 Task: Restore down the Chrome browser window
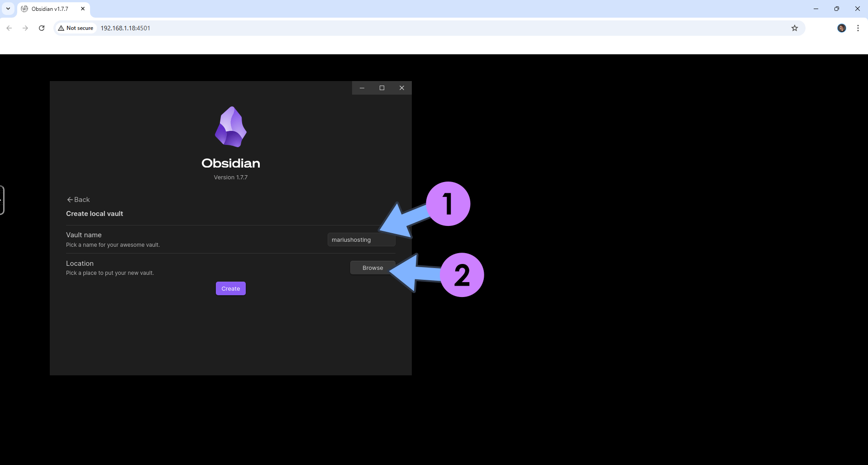tap(837, 9)
